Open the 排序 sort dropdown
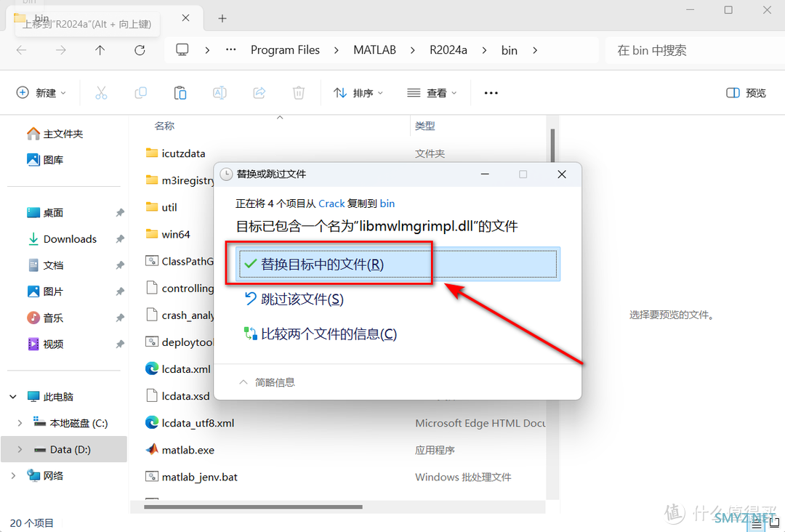This screenshot has width=785, height=532. (x=358, y=92)
